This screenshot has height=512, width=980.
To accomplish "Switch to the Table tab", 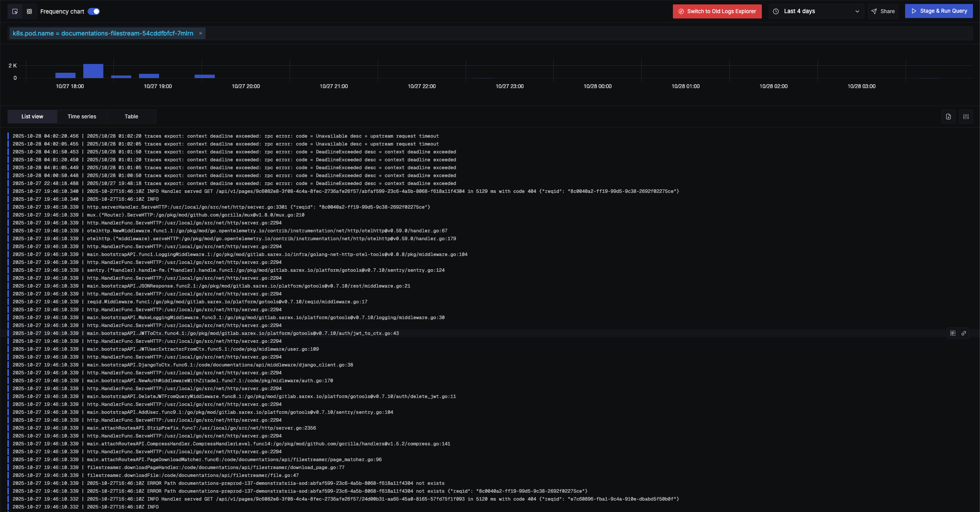I will click(x=131, y=117).
